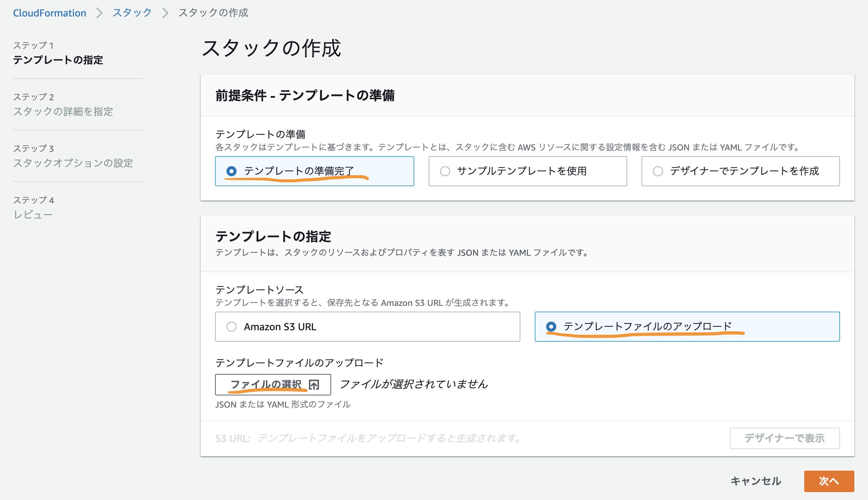868x500 pixels.
Task: Click ファイルが選択されていません status text
Action: pyautogui.click(x=414, y=384)
